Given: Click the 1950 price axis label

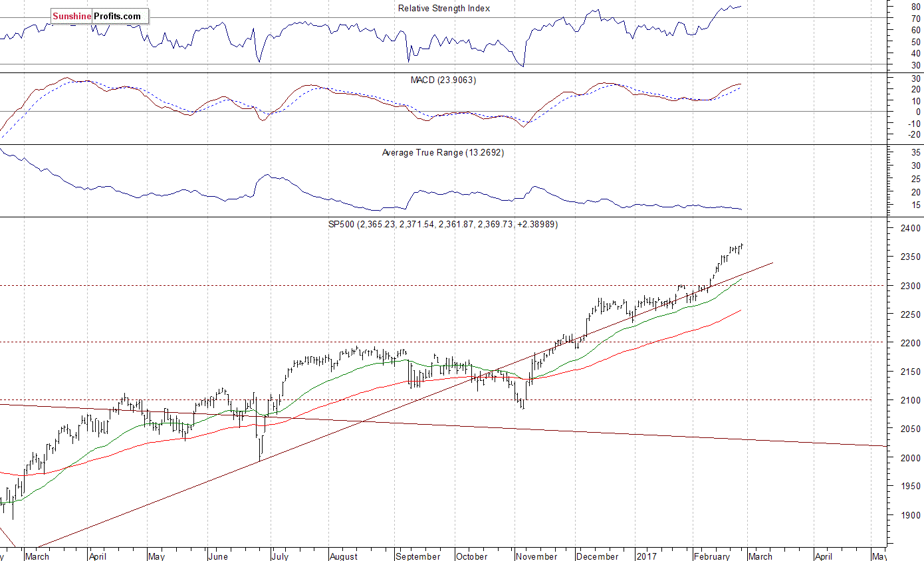Looking at the screenshot, I should pos(911,487).
